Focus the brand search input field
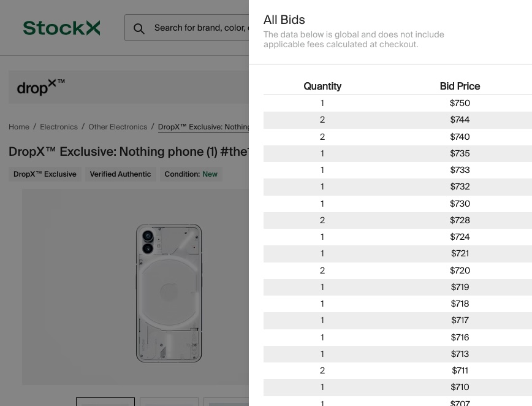Screen dimensions: 532x406 pos(199,28)
